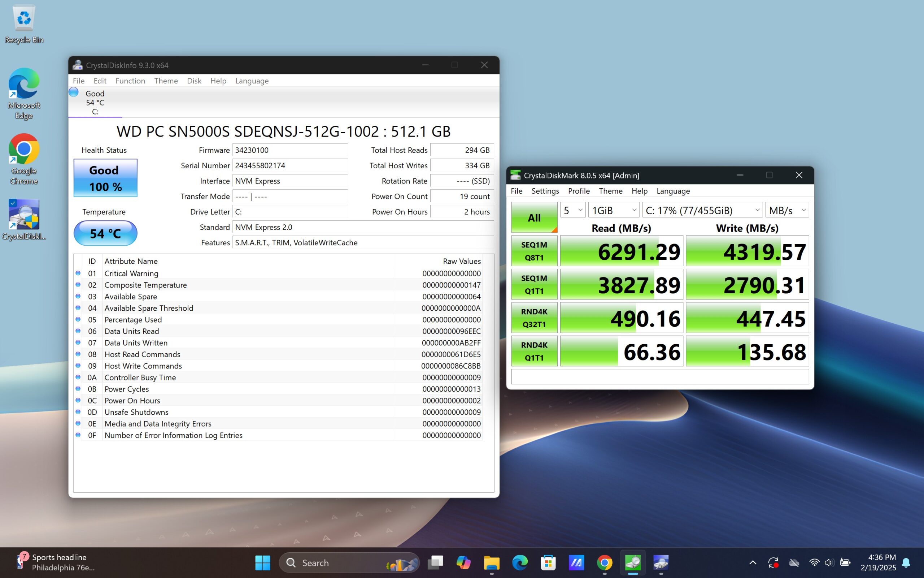This screenshot has width=924, height=578.
Task: Open the Recycle Bin desktop icon
Action: pos(24,24)
